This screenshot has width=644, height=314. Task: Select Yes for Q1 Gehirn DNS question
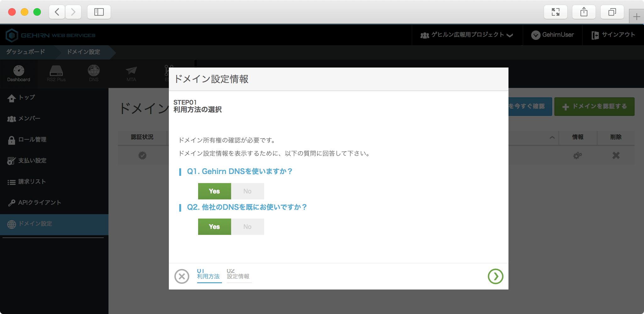pyautogui.click(x=214, y=191)
